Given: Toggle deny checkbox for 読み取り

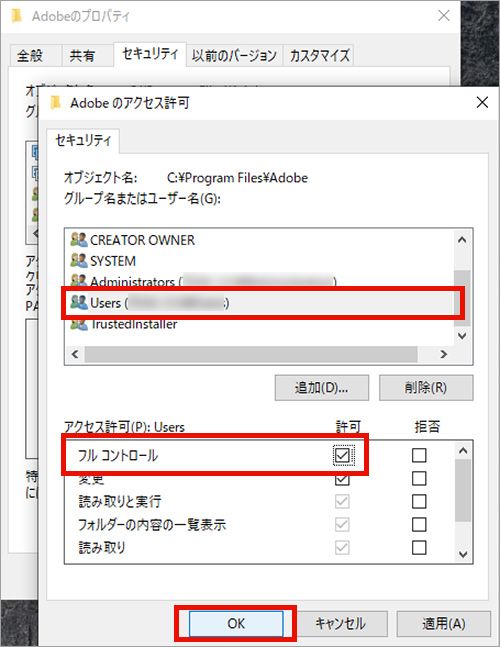Looking at the screenshot, I should point(419,548).
